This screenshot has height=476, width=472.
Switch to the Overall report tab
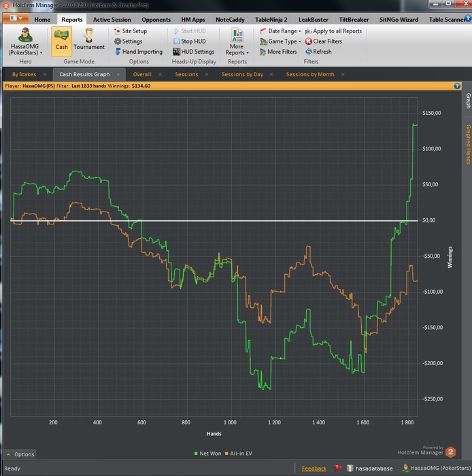click(142, 74)
